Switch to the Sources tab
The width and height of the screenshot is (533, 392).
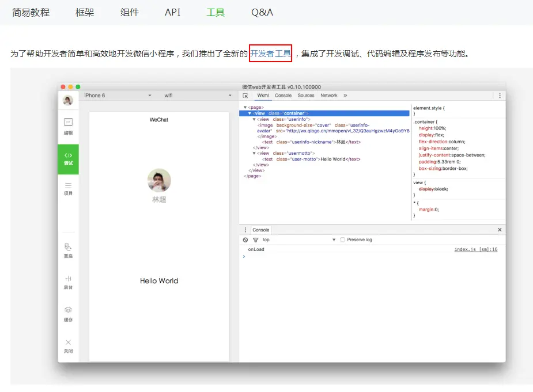coord(306,96)
